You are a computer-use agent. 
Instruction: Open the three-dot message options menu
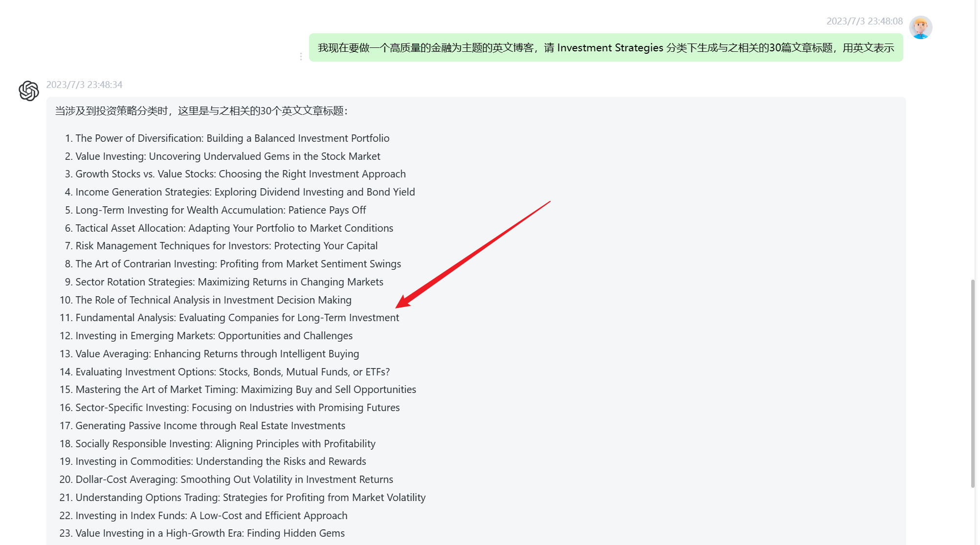301,57
